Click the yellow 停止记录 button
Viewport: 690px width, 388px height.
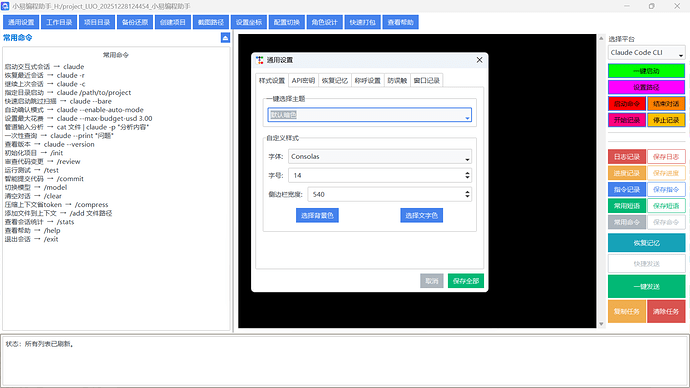point(666,120)
